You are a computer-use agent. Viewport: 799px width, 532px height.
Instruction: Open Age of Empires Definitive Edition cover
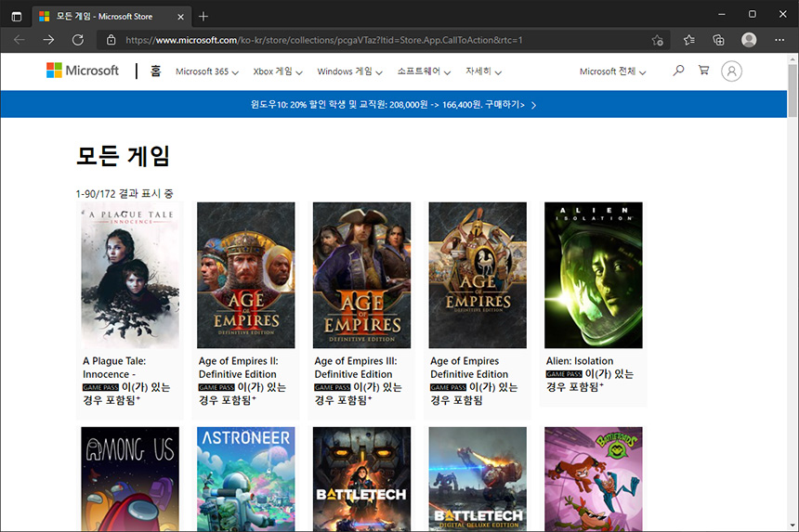478,275
